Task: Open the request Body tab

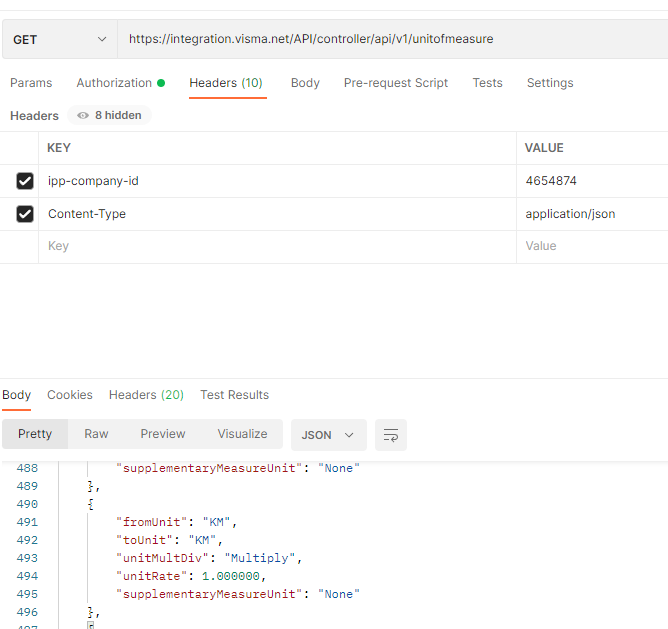Action: (x=305, y=83)
